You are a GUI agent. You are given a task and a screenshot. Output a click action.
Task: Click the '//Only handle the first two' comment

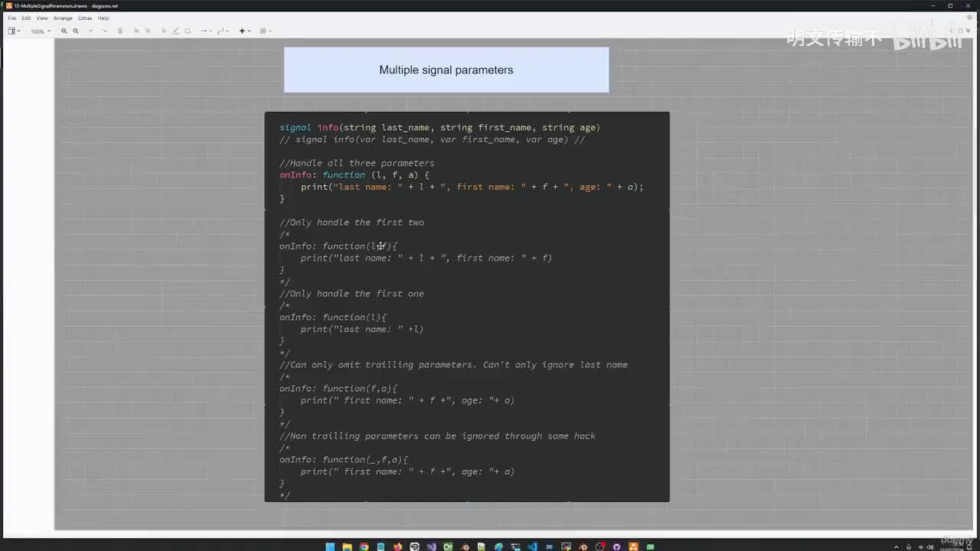pyautogui.click(x=351, y=223)
